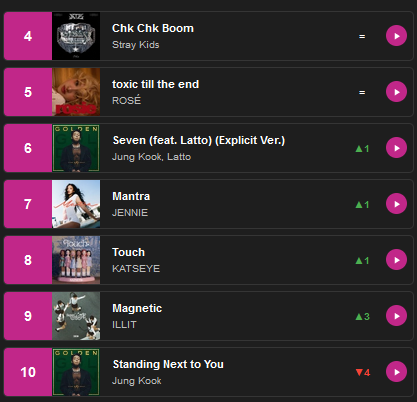Image resolution: width=417 pixels, height=402 pixels.
Task: Open the Magnetic album artwork
Action: pos(76,316)
